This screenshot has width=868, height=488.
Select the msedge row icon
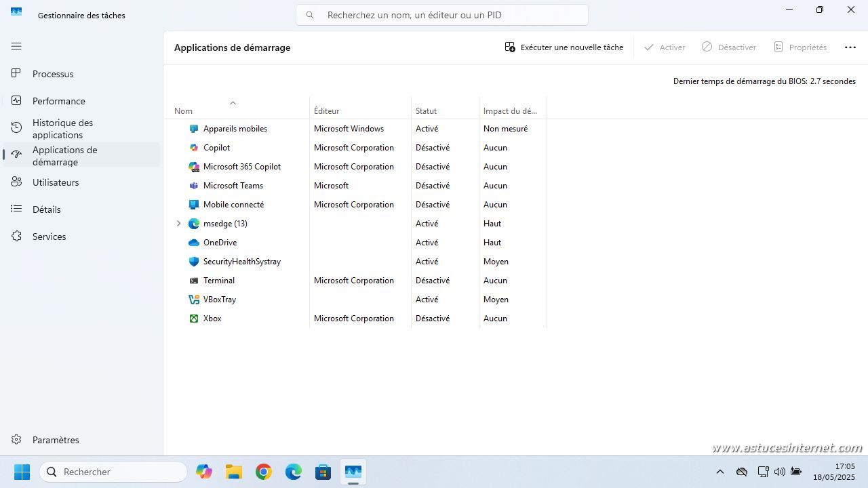[194, 224]
